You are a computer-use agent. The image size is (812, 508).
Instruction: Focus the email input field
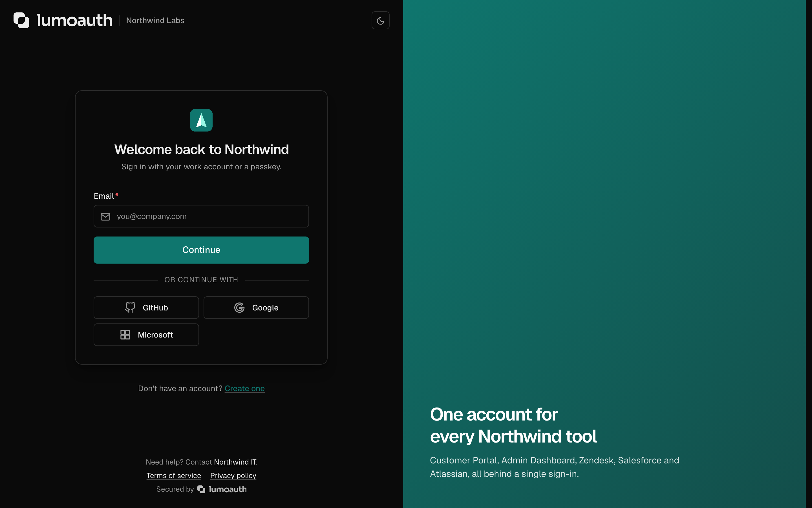201,216
